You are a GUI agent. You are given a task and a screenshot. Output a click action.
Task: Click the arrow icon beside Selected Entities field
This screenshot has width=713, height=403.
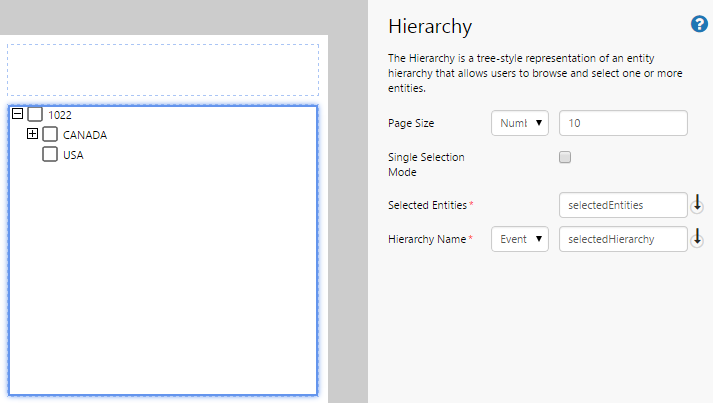tap(698, 204)
